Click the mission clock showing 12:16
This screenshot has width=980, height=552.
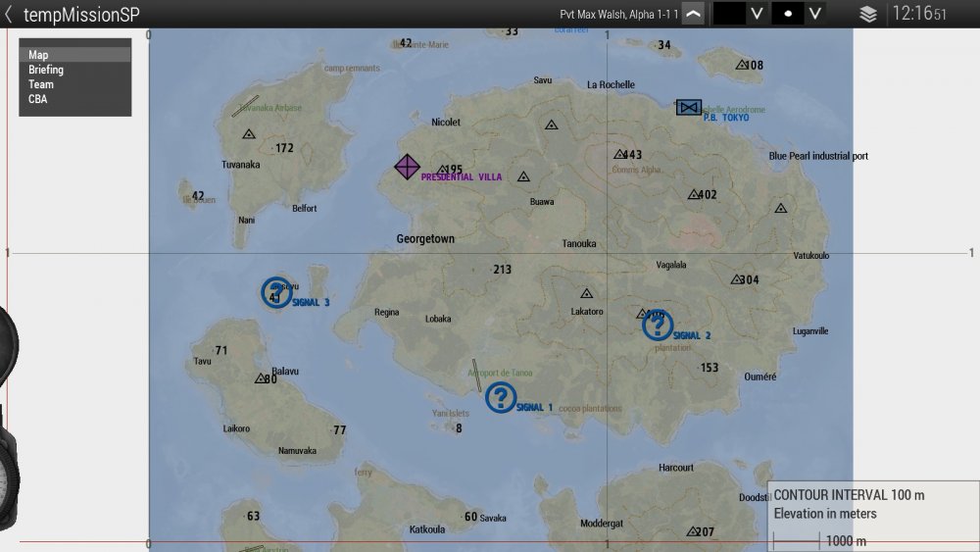tap(917, 14)
